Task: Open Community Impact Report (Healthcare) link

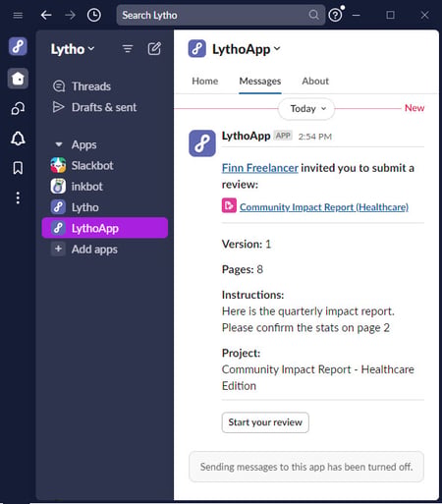Action: (324, 207)
